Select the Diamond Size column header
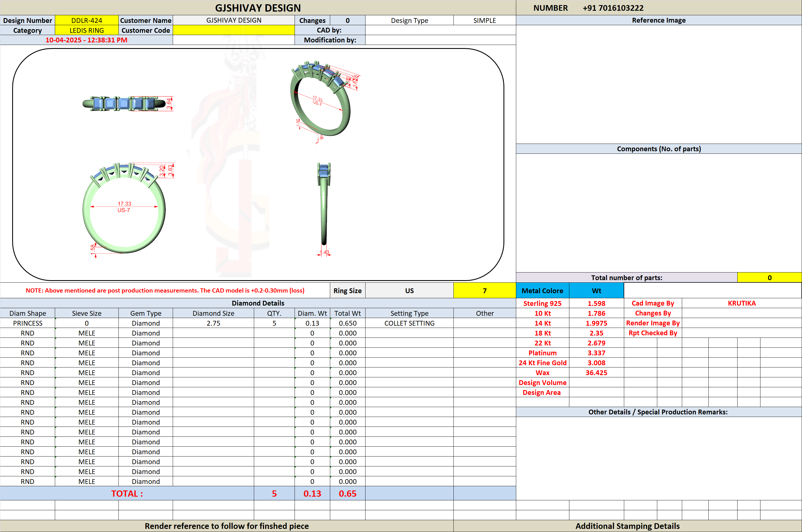 coord(213,313)
